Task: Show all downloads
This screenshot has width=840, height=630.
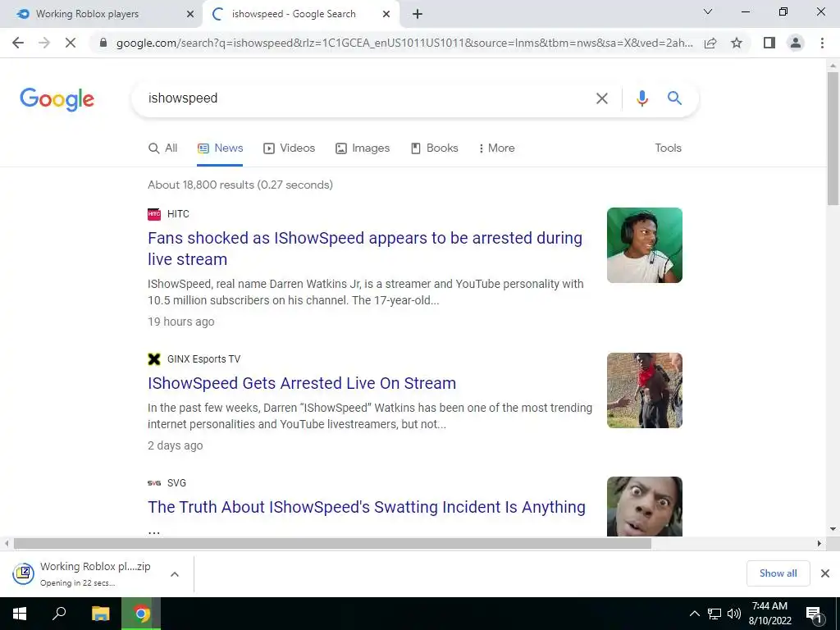Action: point(778,573)
